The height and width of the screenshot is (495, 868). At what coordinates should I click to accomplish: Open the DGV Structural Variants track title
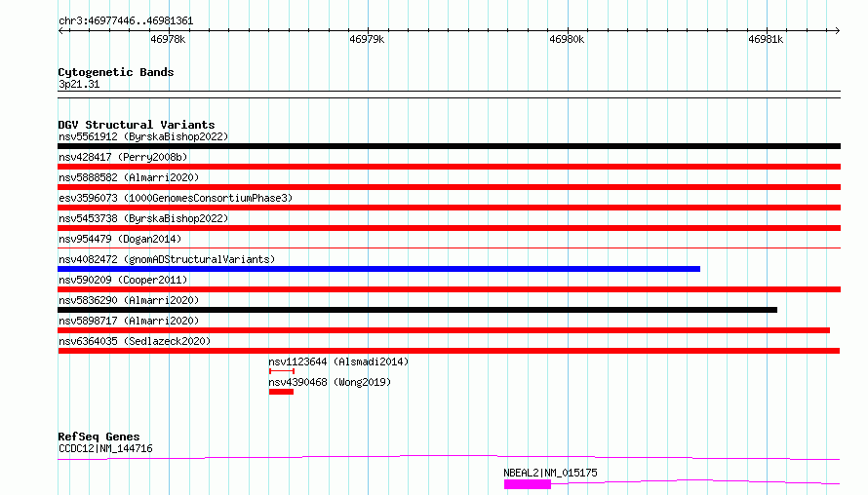(x=137, y=125)
